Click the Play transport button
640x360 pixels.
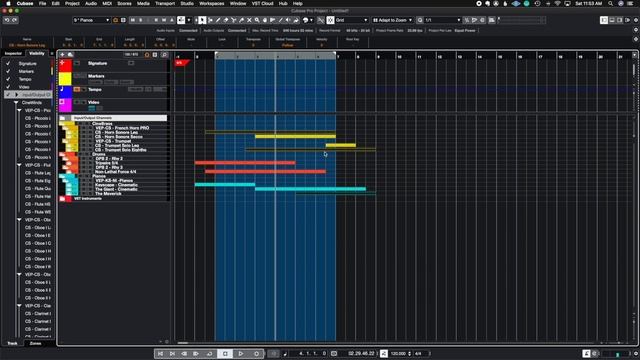click(241, 353)
